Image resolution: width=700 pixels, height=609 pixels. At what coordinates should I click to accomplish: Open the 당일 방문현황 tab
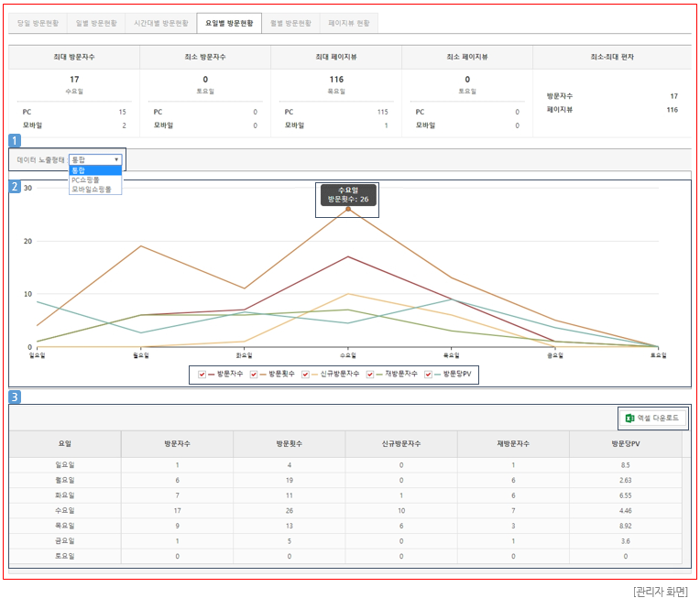pos(38,23)
